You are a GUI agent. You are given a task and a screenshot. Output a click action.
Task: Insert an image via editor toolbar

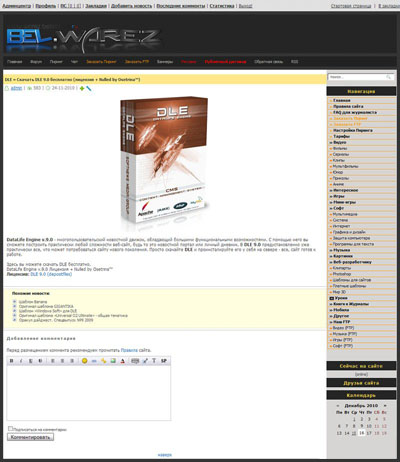(x=113, y=361)
